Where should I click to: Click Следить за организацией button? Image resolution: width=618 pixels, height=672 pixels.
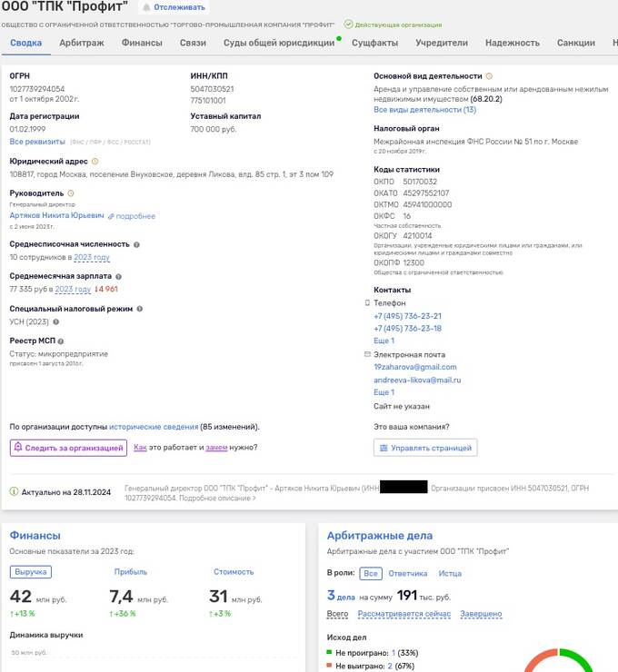click(x=69, y=448)
